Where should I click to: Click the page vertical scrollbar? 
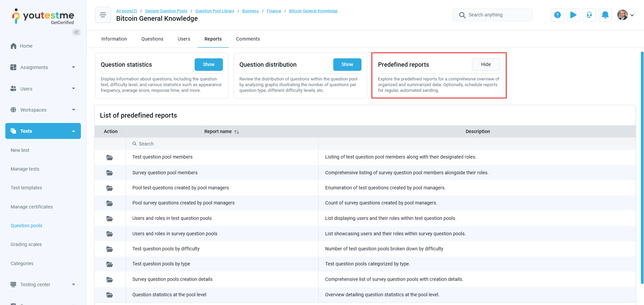pyautogui.click(x=642, y=168)
